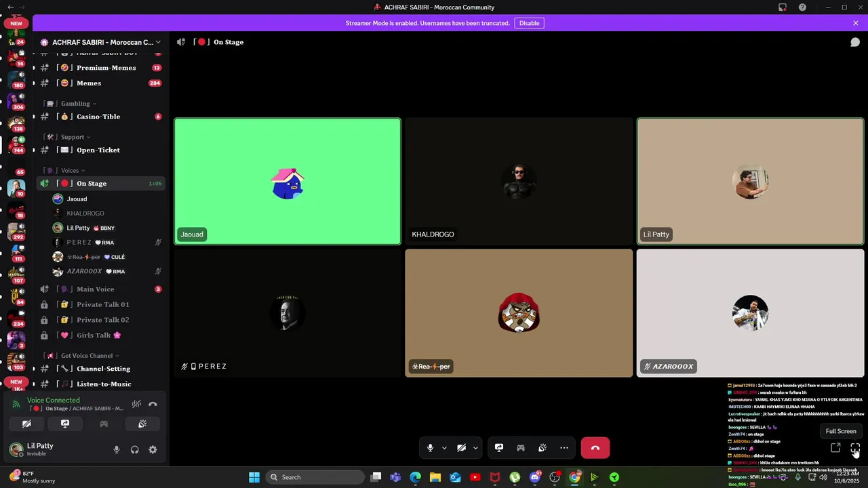Open more options in the call control bar
The width and height of the screenshot is (868, 488).
click(x=564, y=447)
